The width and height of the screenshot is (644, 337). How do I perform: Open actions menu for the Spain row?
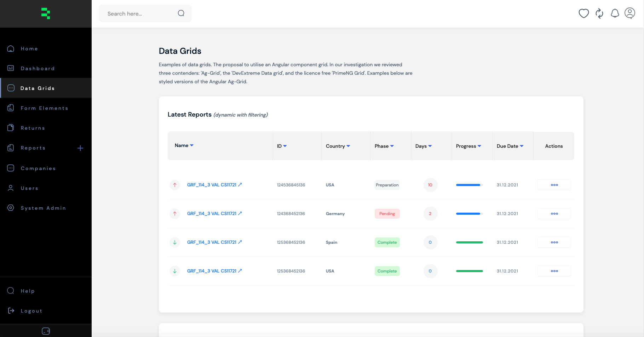coord(554,242)
